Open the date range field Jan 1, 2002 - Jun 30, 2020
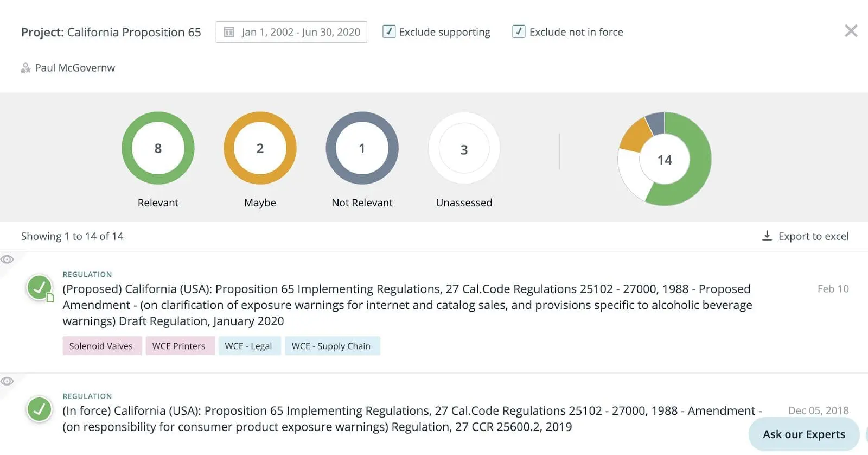The width and height of the screenshot is (868, 455). tap(291, 32)
